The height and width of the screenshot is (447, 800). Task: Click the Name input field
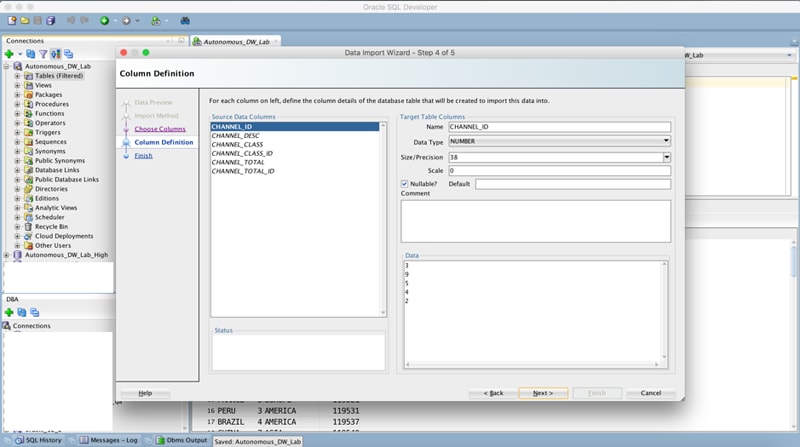click(x=558, y=127)
